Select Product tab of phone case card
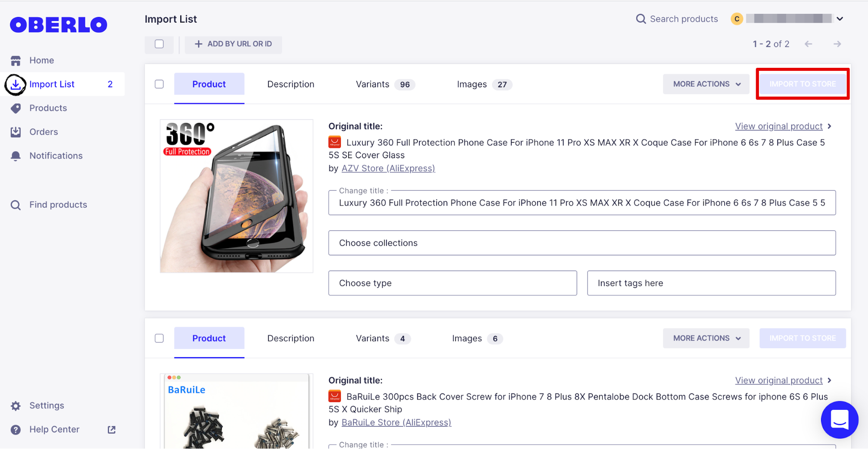Image resolution: width=868 pixels, height=449 pixels. [209, 84]
